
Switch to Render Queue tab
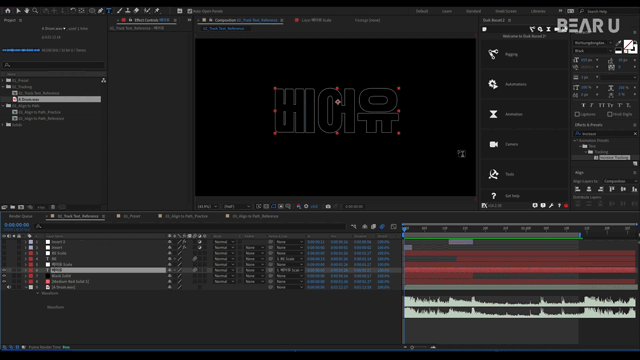coord(21,216)
